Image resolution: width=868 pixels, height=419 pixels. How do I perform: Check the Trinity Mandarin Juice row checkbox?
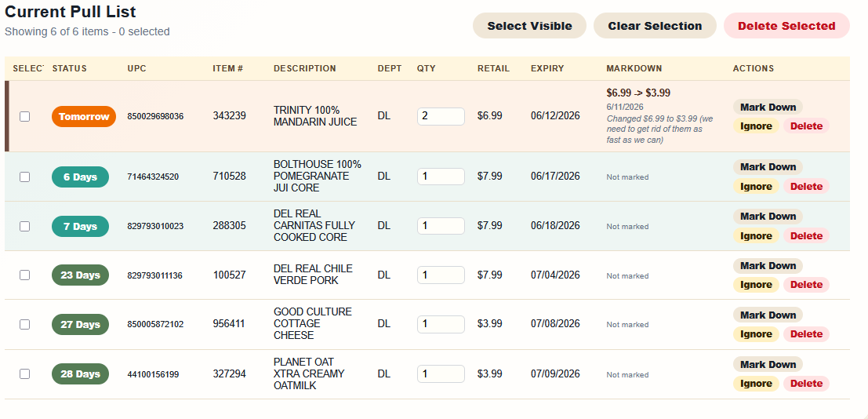coord(24,116)
